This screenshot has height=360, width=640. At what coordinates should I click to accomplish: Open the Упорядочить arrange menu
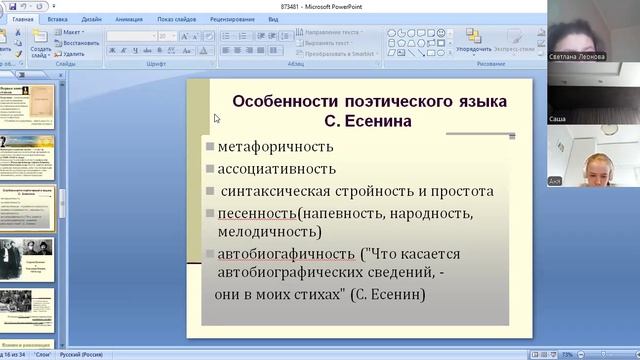(474, 42)
